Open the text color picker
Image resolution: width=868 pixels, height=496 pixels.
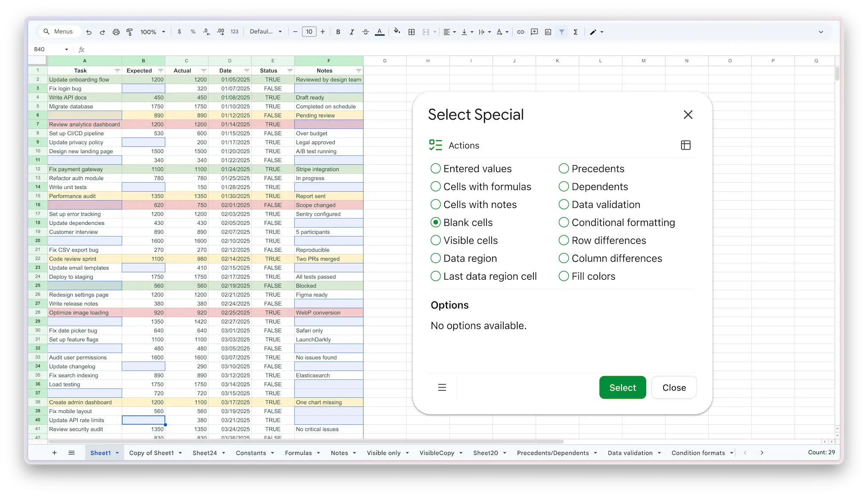tap(379, 32)
